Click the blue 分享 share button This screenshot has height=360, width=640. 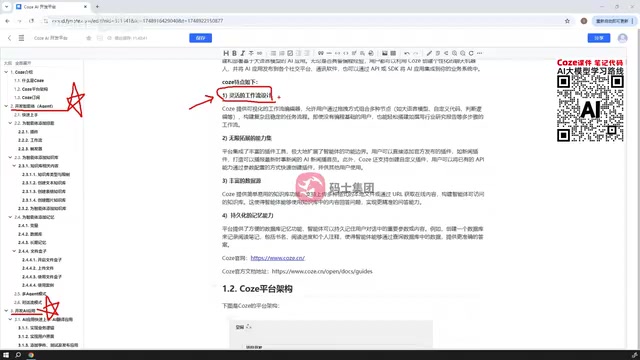[x=599, y=38]
